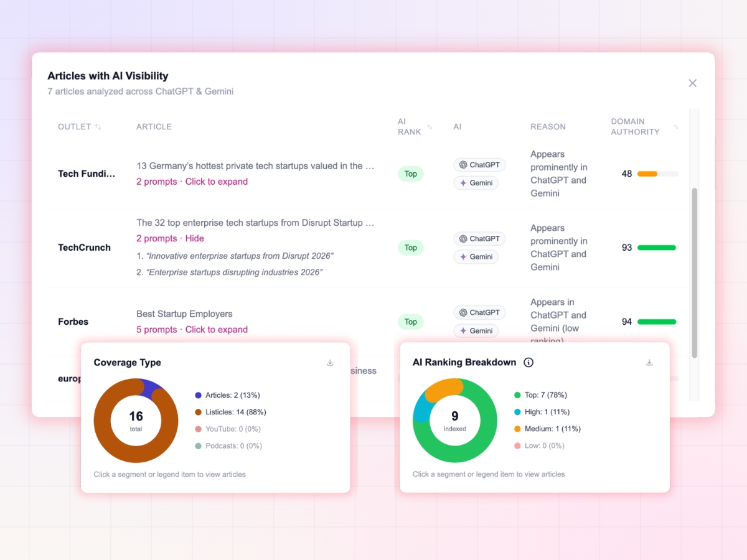Select YouTube legend item in Coverage Type
This screenshot has width=747, height=560.
point(228,429)
